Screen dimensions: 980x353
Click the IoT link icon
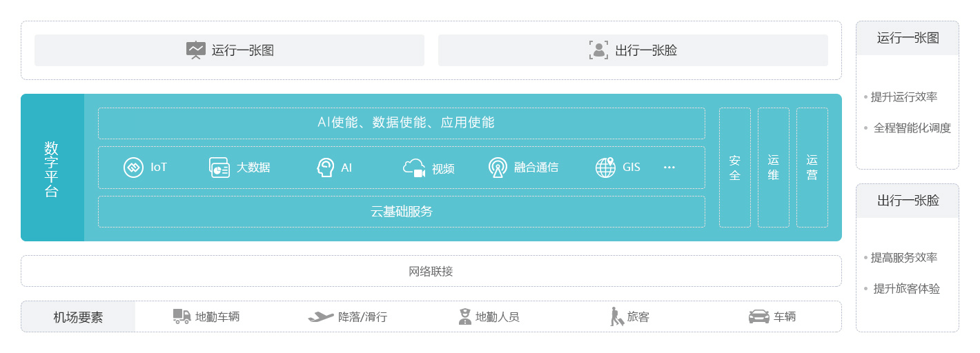pyautogui.click(x=133, y=168)
